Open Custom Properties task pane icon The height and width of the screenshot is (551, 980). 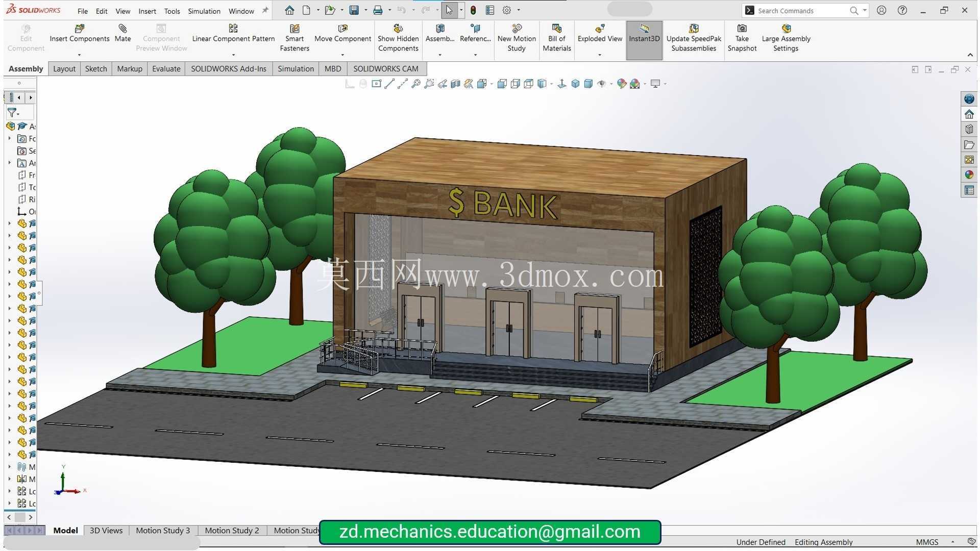pyautogui.click(x=969, y=190)
